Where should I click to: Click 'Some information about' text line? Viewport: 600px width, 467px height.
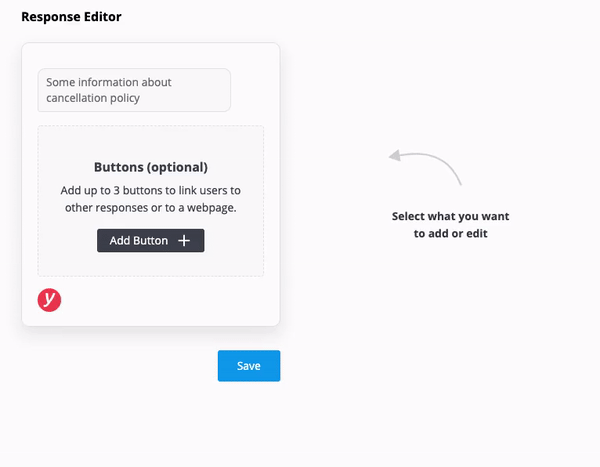pyautogui.click(x=109, y=82)
